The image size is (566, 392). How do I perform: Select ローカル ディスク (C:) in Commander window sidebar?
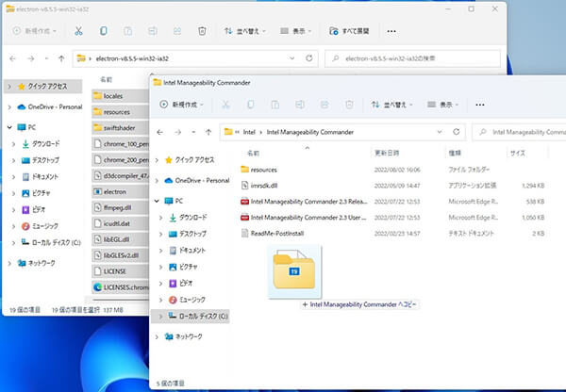tap(191, 317)
